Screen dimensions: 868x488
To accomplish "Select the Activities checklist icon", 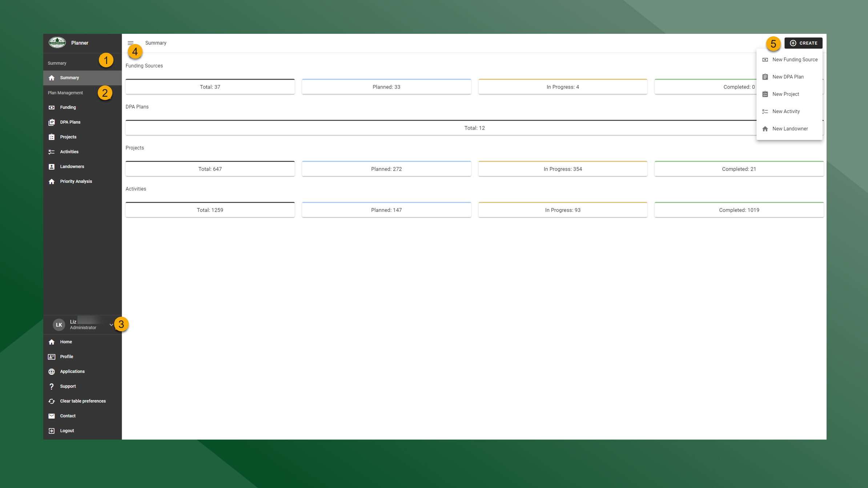I will [52, 152].
